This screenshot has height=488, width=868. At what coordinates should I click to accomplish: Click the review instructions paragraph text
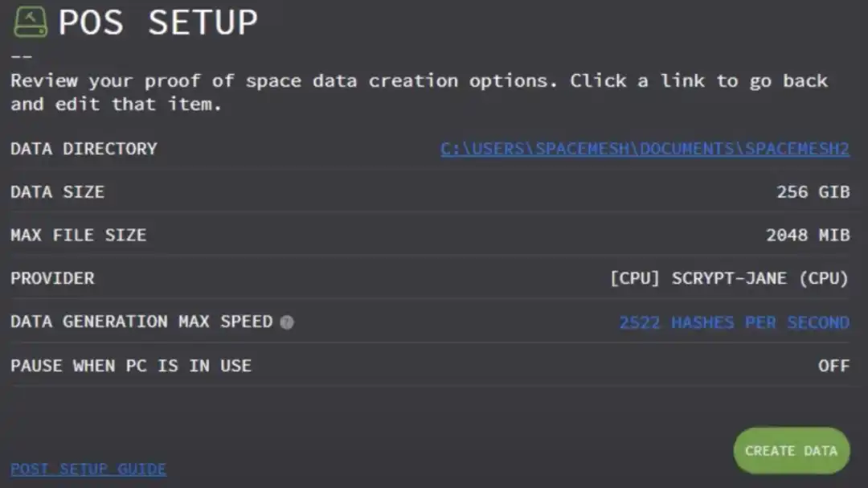[419, 92]
